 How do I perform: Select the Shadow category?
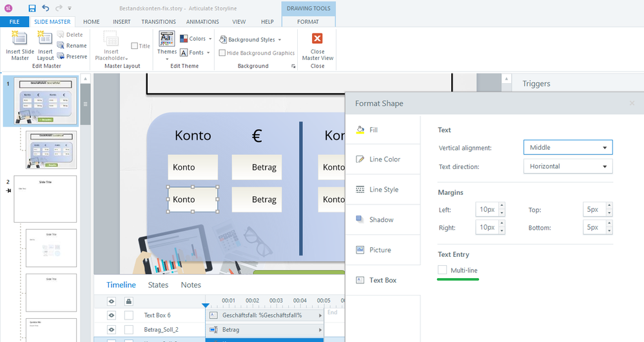pos(383,219)
